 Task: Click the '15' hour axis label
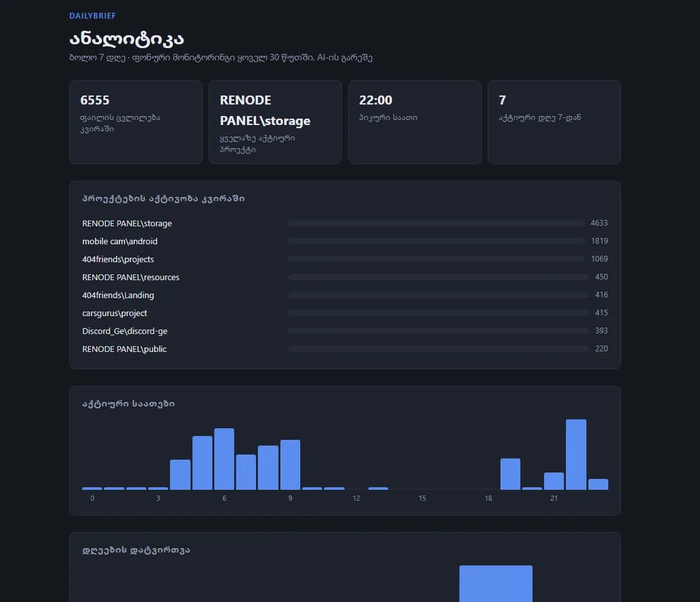click(x=422, y=498)
